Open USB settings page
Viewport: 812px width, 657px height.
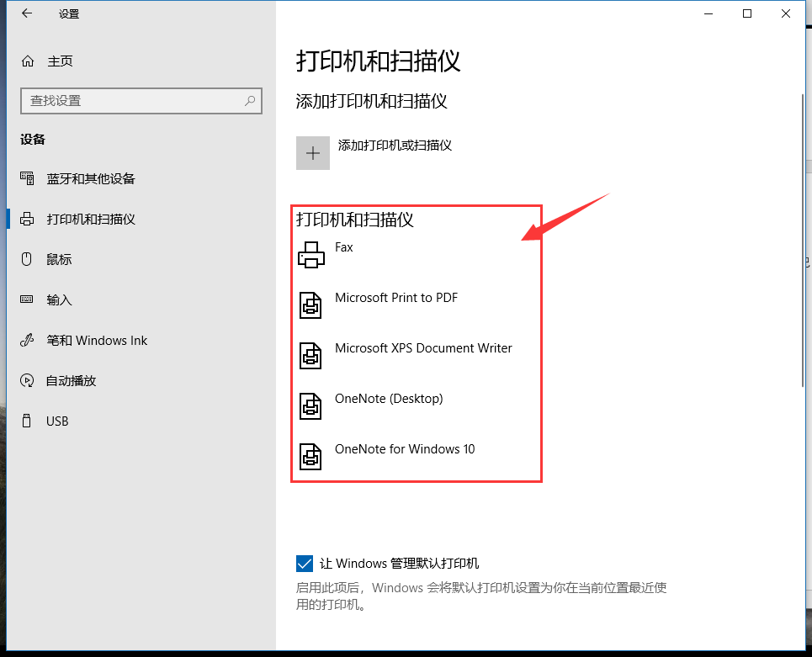[x=57, y=421]
